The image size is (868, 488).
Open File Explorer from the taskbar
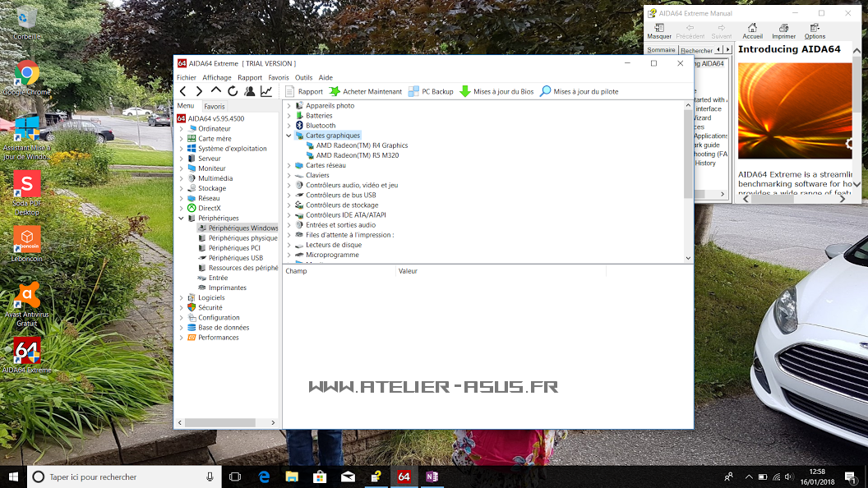coord(292,476)
